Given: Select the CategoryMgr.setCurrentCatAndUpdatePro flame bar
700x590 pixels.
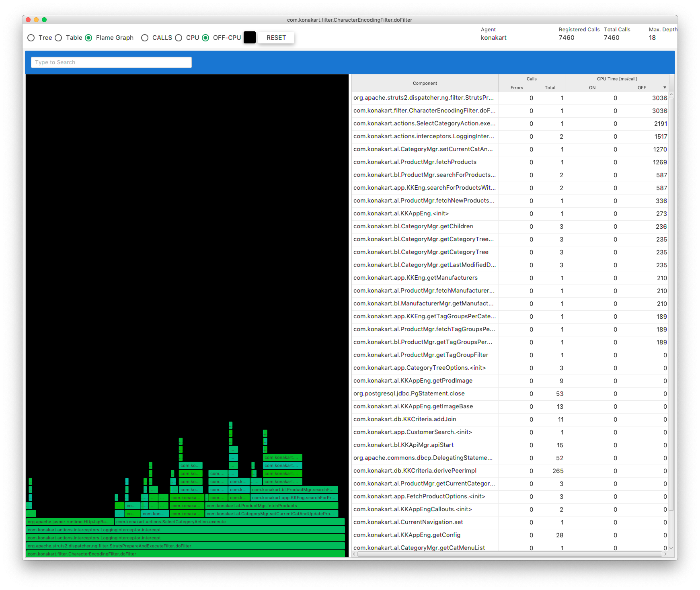Looking at the screenshot, I should pyautogui.click(x=271, y=514).
